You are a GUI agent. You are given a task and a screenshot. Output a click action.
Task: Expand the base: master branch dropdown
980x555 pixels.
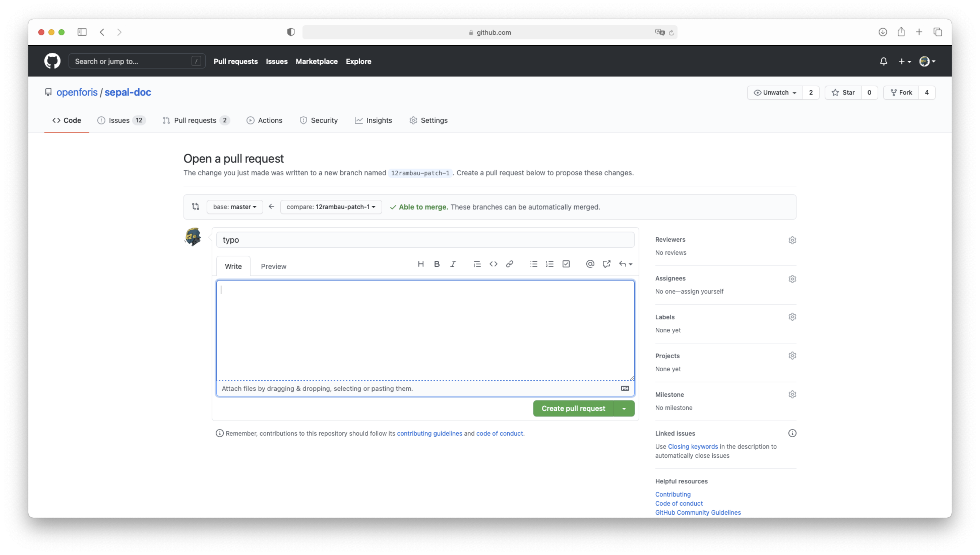point(235,207)
